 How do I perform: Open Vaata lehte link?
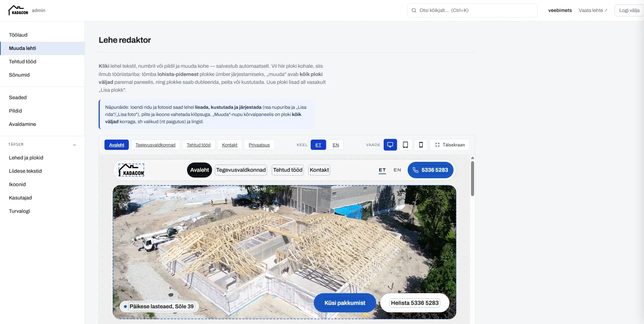coord(593,10)
